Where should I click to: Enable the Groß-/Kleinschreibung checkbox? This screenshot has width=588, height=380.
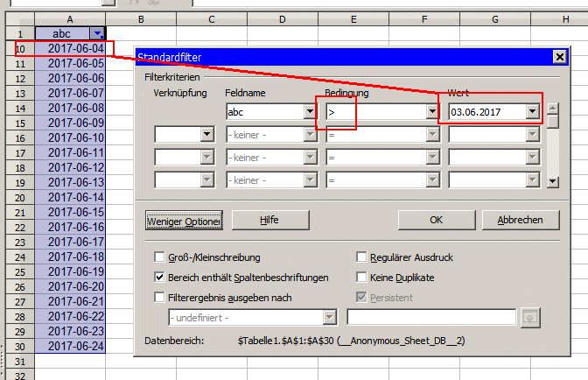[159, 257]
